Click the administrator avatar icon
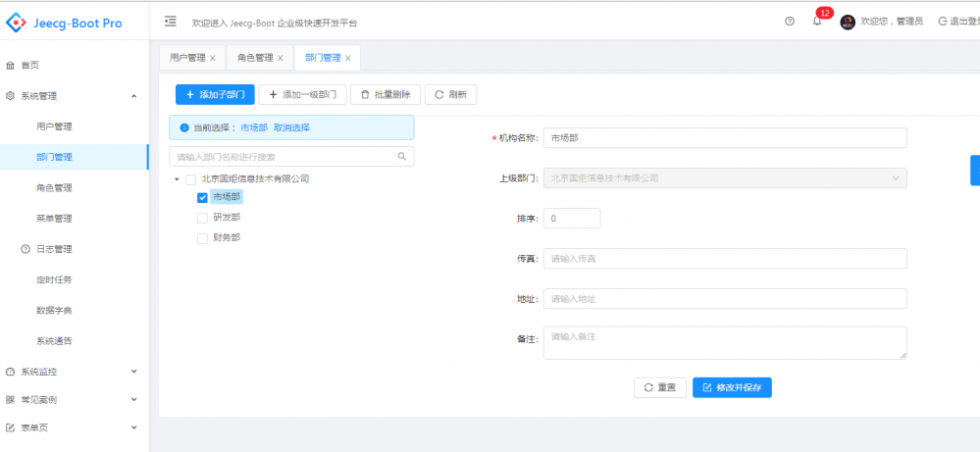The height and width of the screenshot is (452, 980). 848,23
